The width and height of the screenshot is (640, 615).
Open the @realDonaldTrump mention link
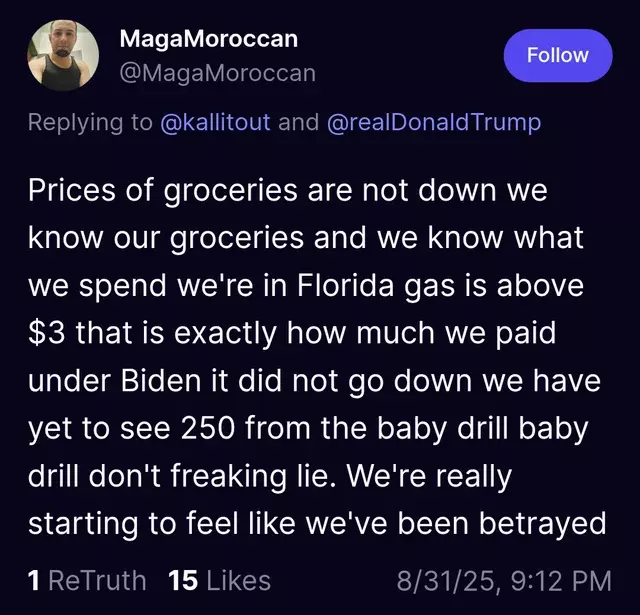434,122
